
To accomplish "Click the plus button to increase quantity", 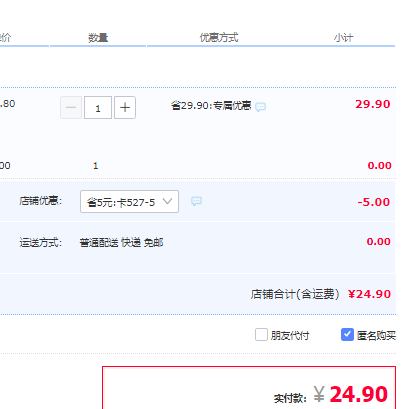I will coord(125,108).
